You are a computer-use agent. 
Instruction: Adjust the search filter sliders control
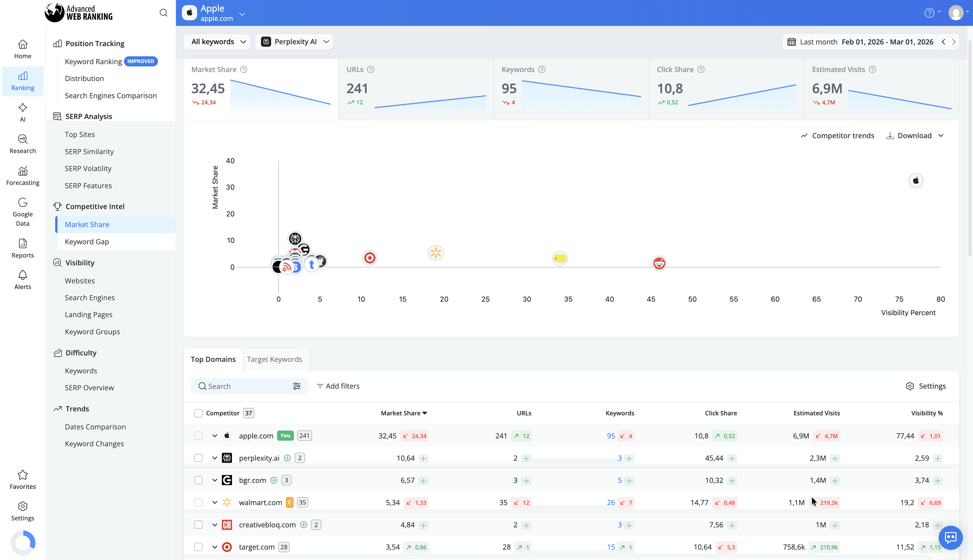click(x=297, y=386)
